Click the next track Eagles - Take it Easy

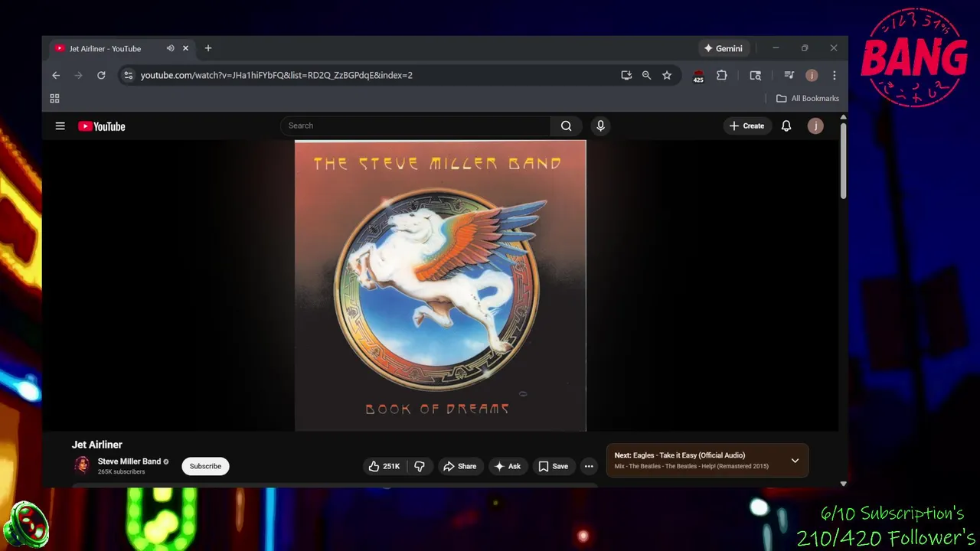click(680, 455)
